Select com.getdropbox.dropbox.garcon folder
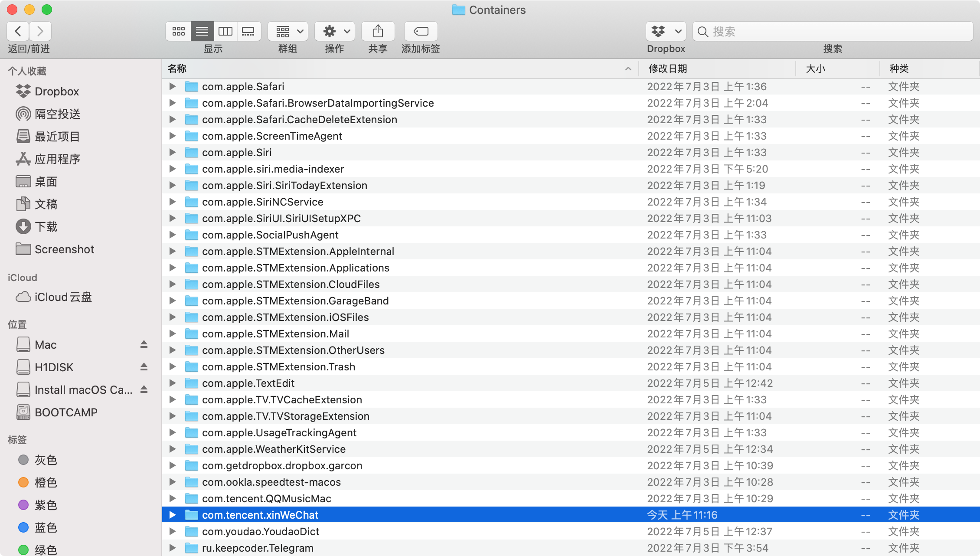Viewport: 980px width, 556px height. [x=571, y=465]
